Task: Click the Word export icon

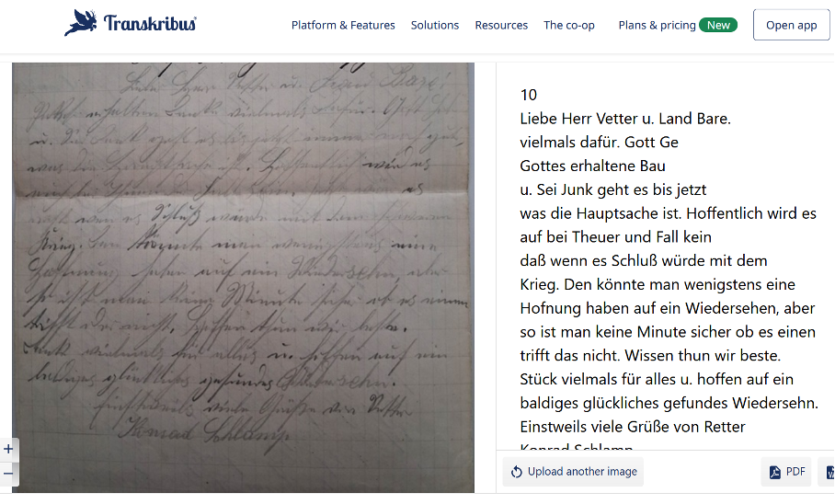Action: [x=829, y=472]
